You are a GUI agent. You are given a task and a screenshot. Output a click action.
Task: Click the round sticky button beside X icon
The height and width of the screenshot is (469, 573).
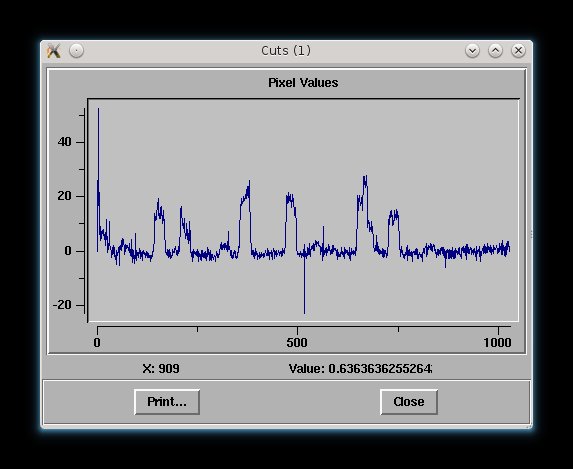(x=76, y=50)
